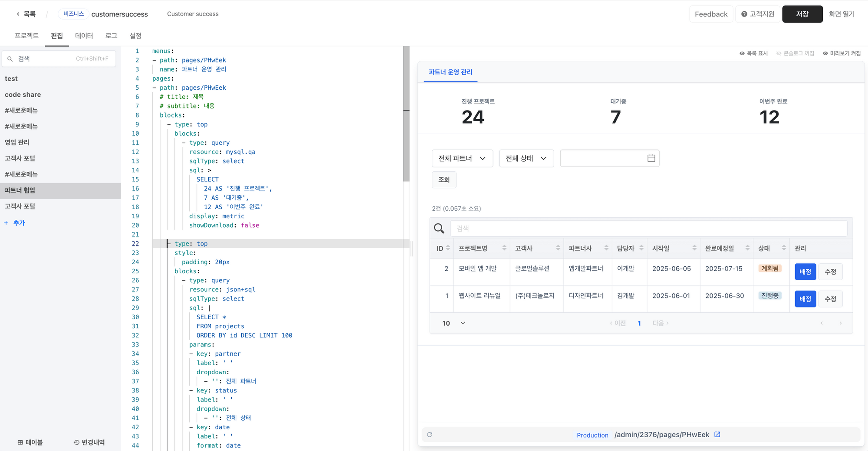Open the 전체 파트너 dropdown
The image size is (868, 451).
[462, 158]
